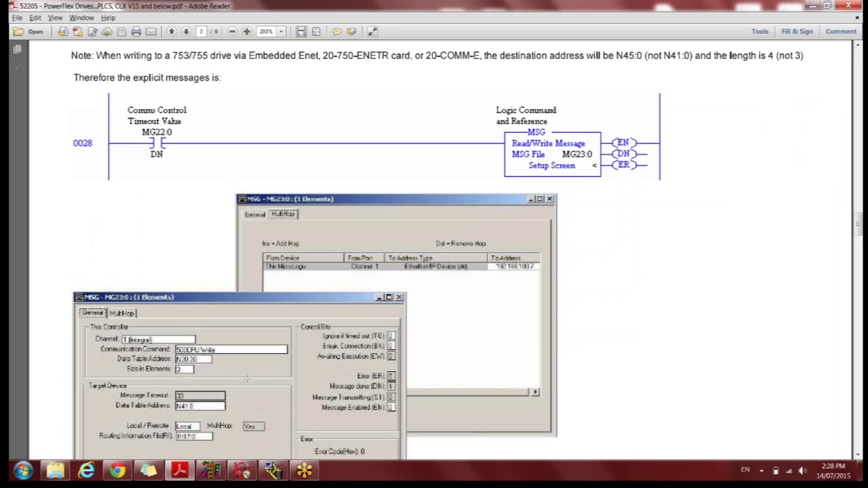
Task: Click the Convert file to PDF online icon
Action: tap(62, 31)
